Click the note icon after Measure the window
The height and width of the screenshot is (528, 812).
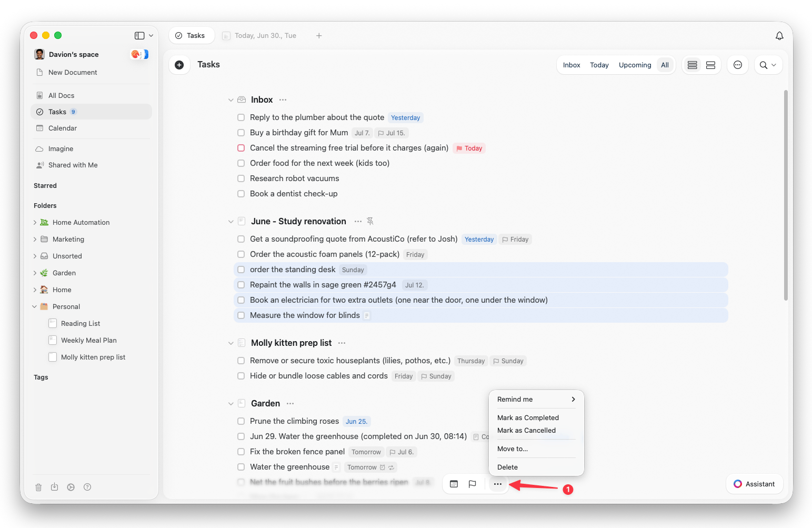tap(367, 316)
